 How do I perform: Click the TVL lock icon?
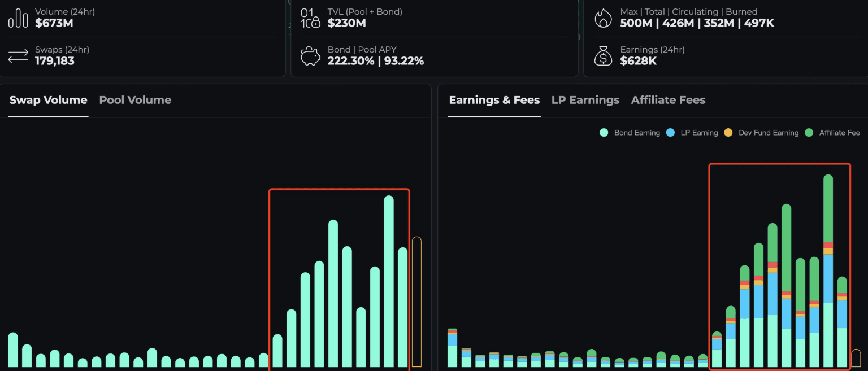coord(310,18)
